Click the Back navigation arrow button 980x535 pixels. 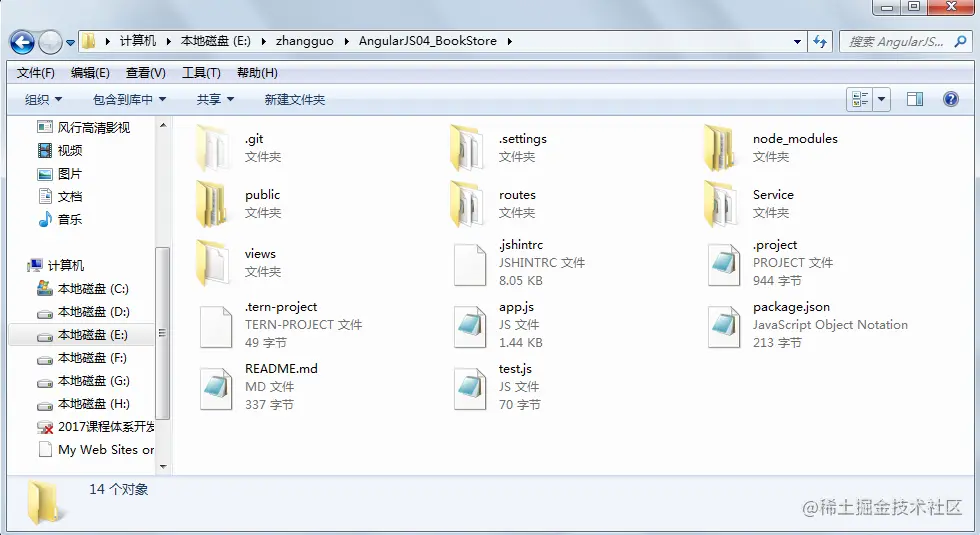(x=22, y=42)
